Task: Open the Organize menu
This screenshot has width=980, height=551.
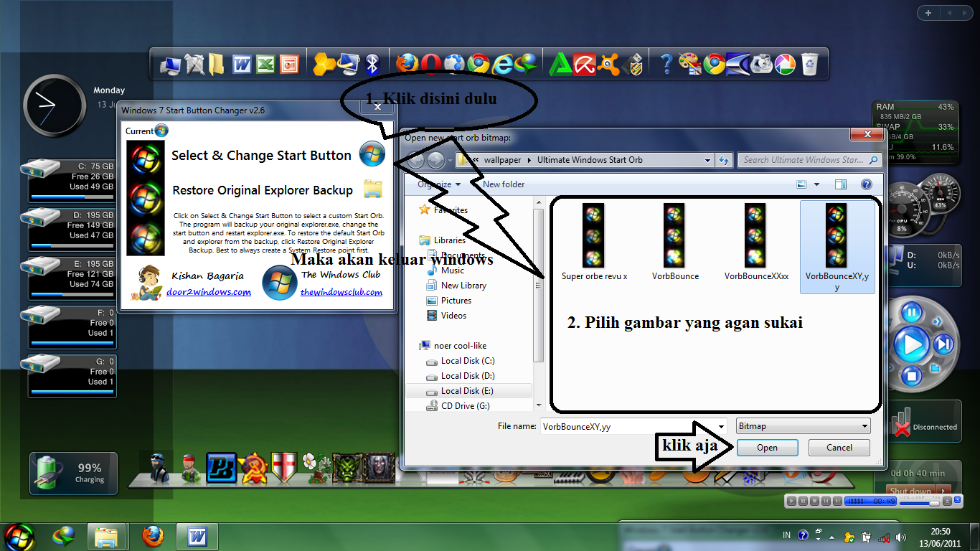Action: click(x=439, y=184)
